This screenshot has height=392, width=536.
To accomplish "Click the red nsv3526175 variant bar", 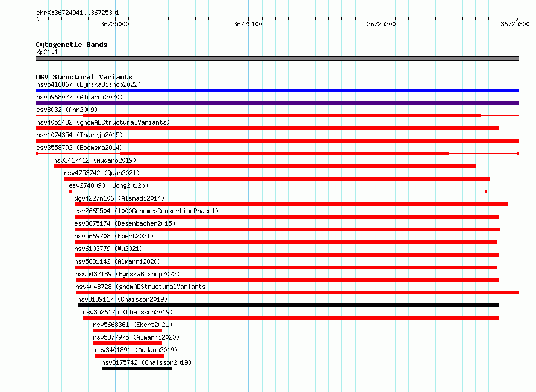I will click(x=291, y=318).
